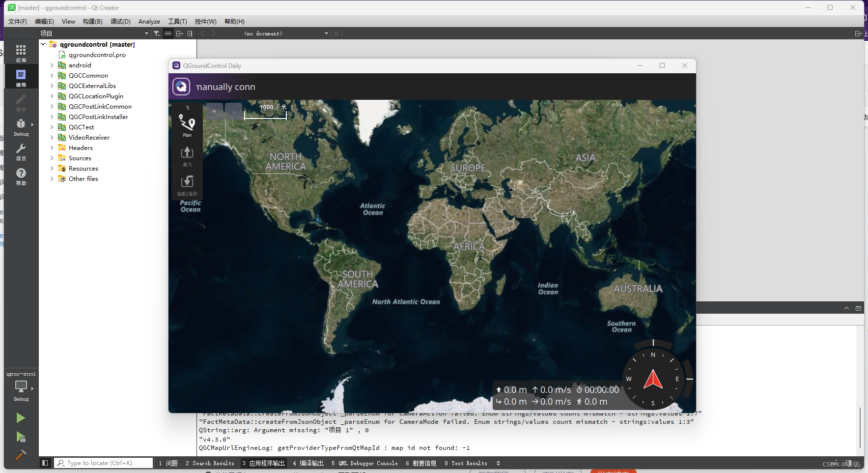The width and height of the screenshot is (868, 473).
Task: Click the Type to locate search field
Action: point(104,463)
